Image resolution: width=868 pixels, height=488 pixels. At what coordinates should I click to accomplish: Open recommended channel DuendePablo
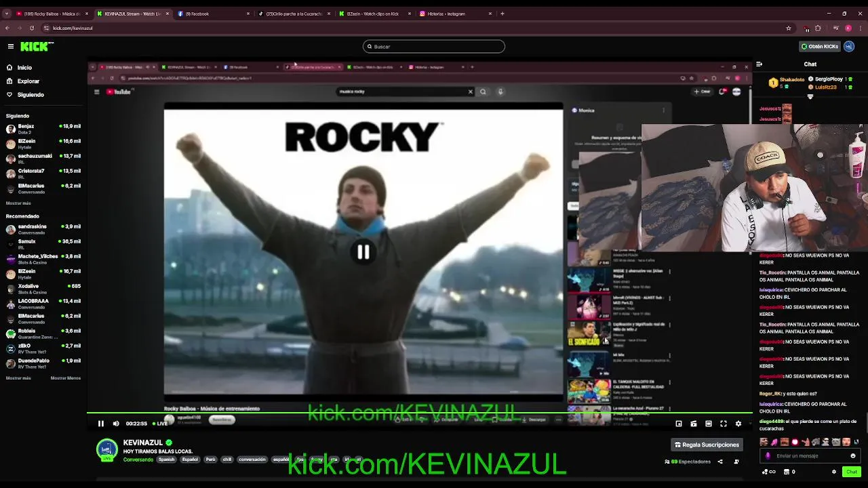[43, 363]
